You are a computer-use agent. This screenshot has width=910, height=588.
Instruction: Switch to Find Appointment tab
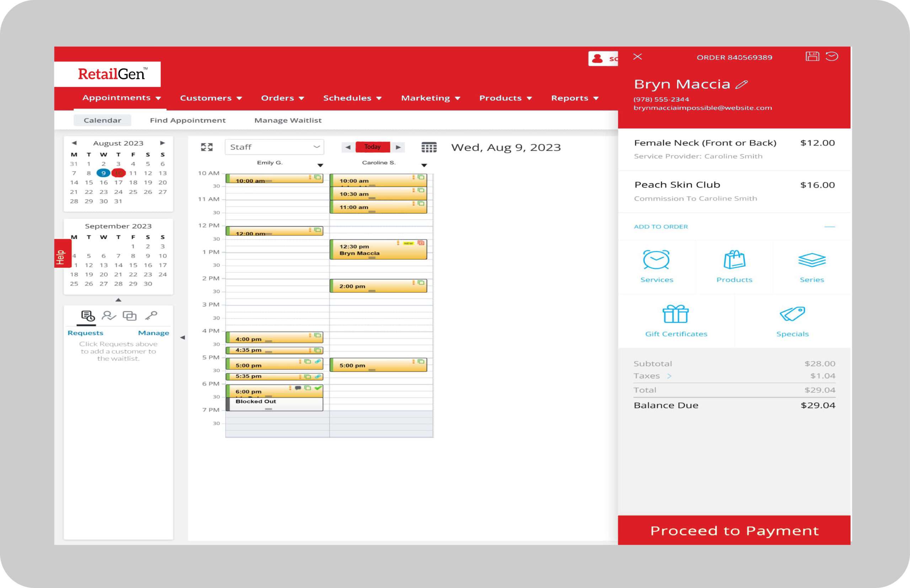tap(188, 121)
